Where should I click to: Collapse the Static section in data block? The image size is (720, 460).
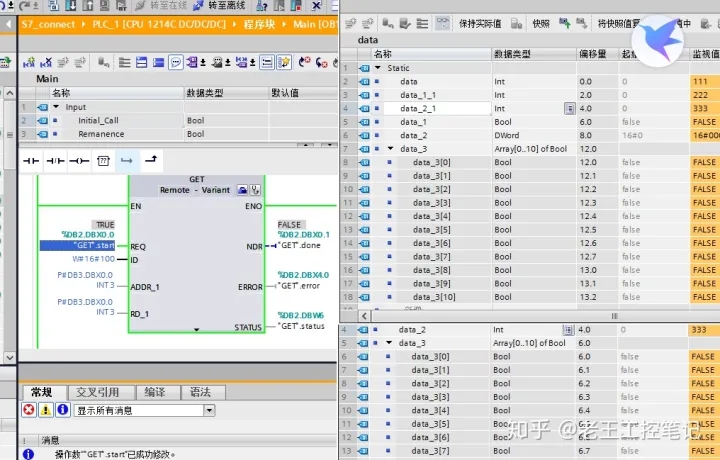click(x=378, y=68)
